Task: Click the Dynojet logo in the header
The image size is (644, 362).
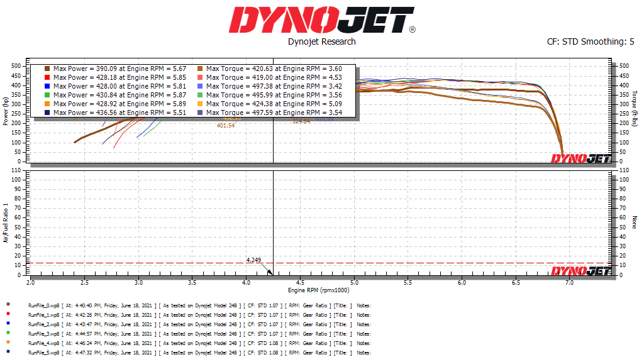Action: click(x=322, y=19)
